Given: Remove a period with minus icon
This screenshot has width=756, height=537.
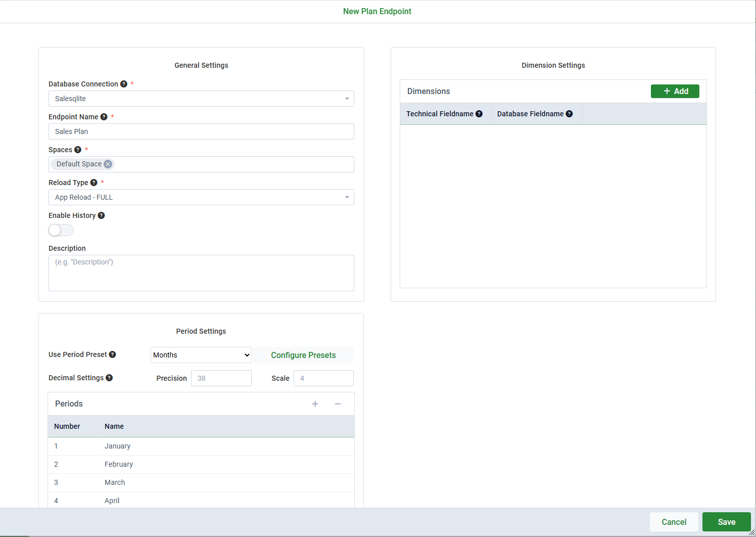Looking at the screenshot, I should click(x=338, y=404).
